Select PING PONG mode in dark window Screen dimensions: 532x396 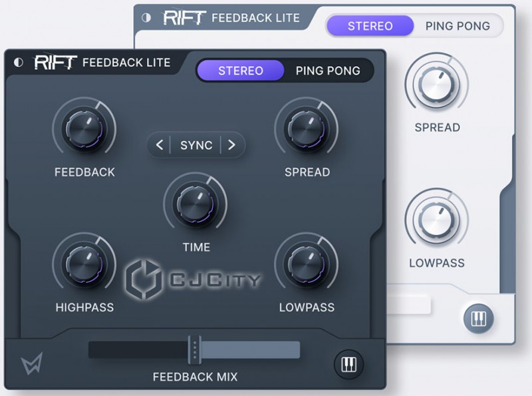(x=328, y=71)
